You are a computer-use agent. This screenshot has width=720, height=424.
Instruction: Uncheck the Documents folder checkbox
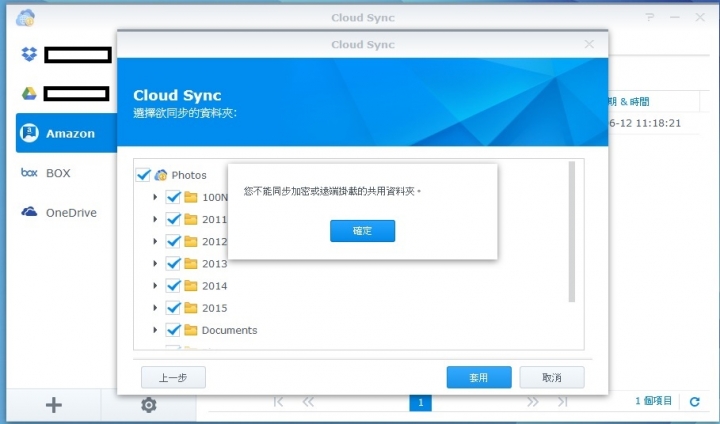click(173, 330)
